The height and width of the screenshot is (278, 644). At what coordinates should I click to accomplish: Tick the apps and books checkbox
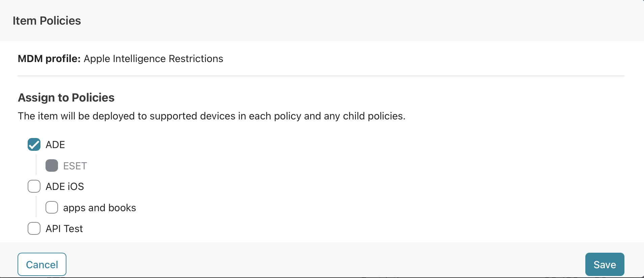tap(52, 207)
